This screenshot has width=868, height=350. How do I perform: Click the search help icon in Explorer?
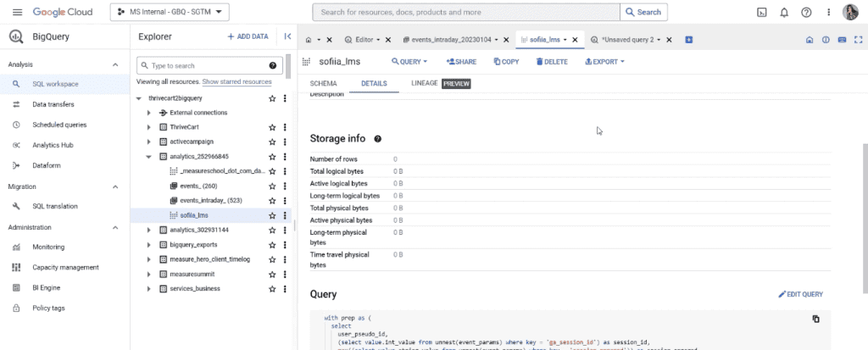tap(272, 65)
